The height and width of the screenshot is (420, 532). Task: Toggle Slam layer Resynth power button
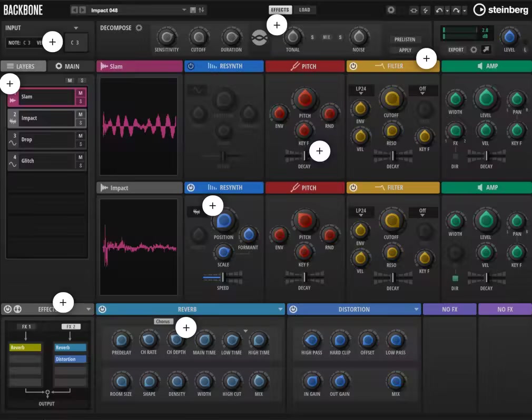click(x=191, y=66)
